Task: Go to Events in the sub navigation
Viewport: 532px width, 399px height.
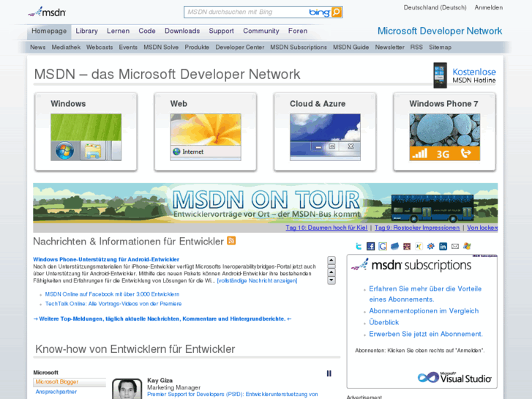Action: coord(128,47)
